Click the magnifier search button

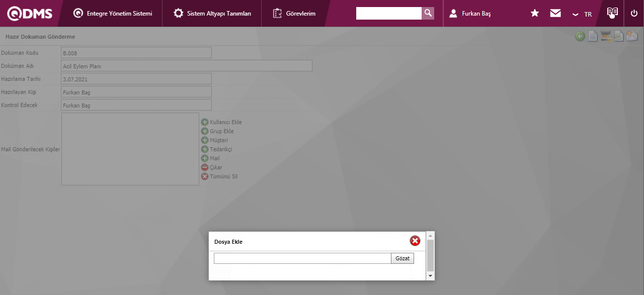[x=428, y=14]
